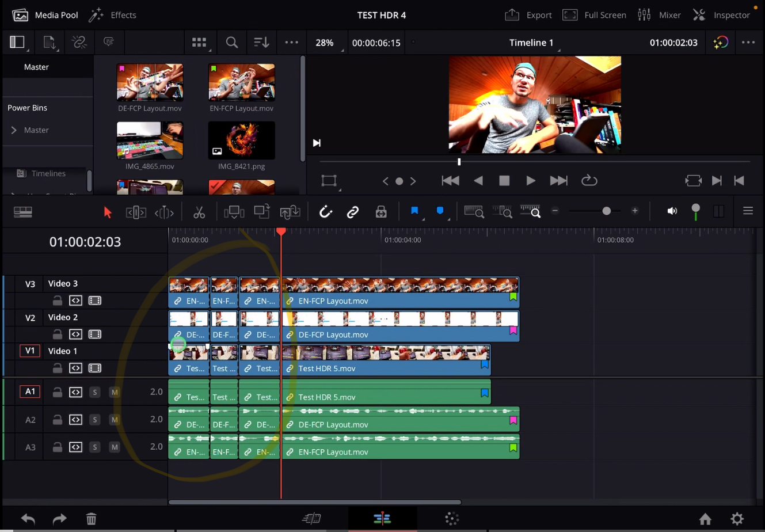Click the Redo arrow

[x=60, y=519]
